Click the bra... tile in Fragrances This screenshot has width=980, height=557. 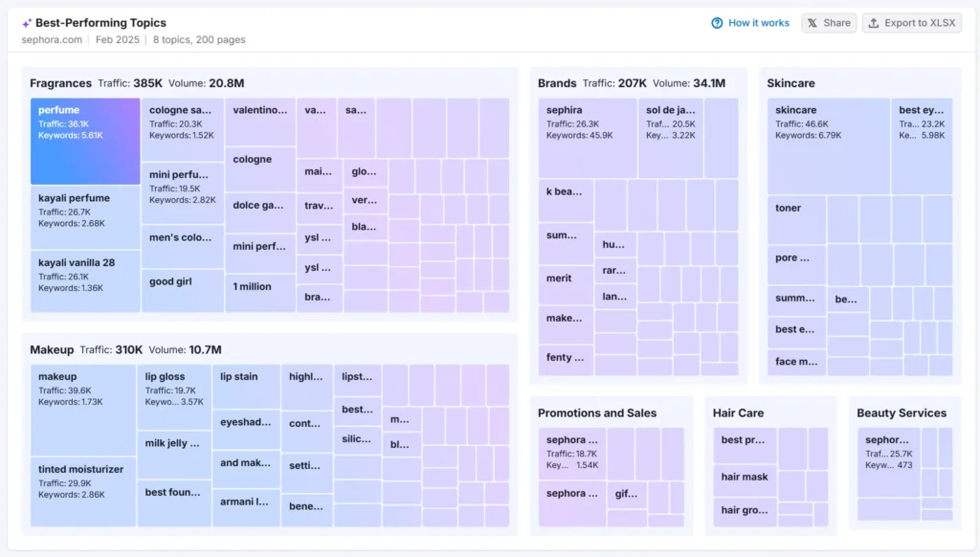pyautogui.click(x=320, y=301)
